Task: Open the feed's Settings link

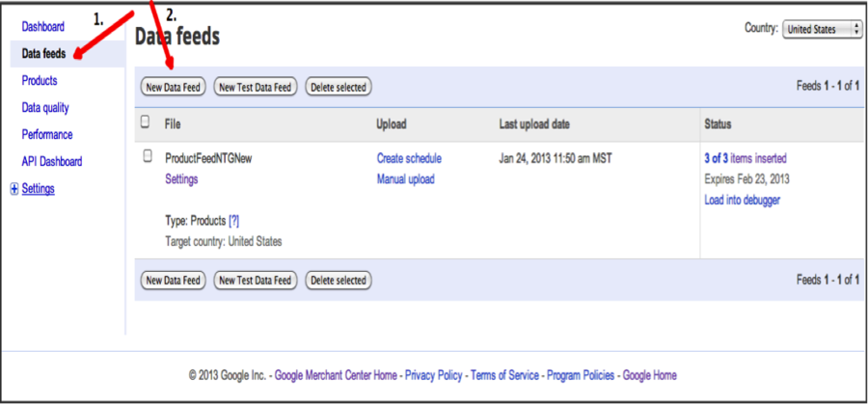Action: pyautogui.click(x=181, y=179)
